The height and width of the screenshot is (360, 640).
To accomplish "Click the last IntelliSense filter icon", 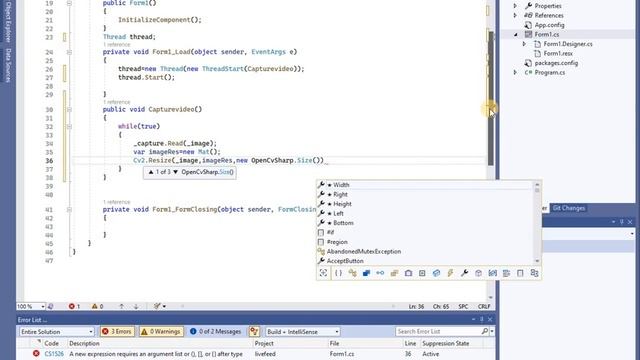I will [x=534, y=273].
